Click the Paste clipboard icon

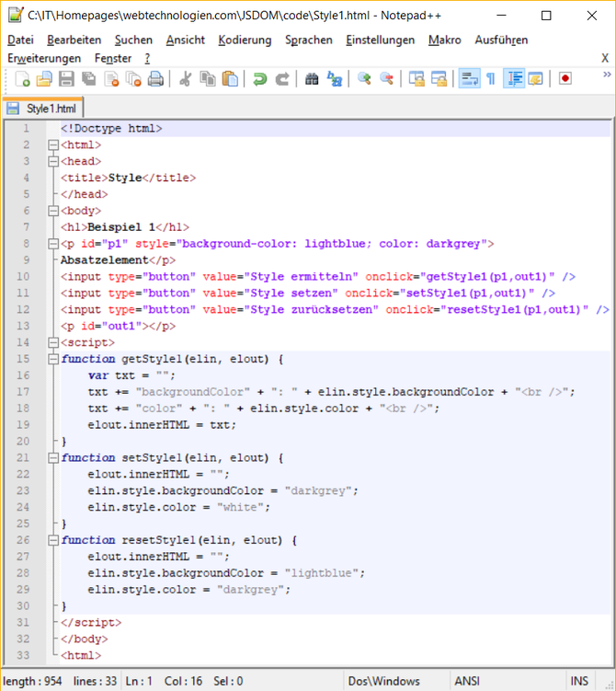pyautogui.click(x=230, y=79)
